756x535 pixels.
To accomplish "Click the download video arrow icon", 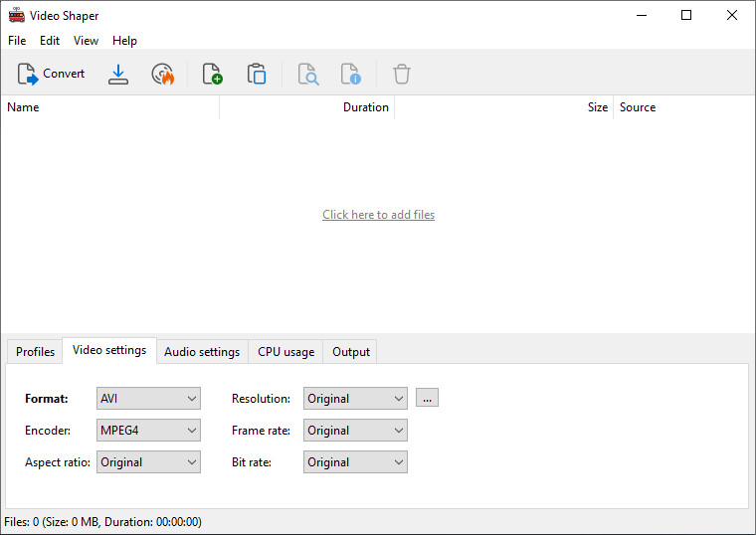I will [118, 74].
